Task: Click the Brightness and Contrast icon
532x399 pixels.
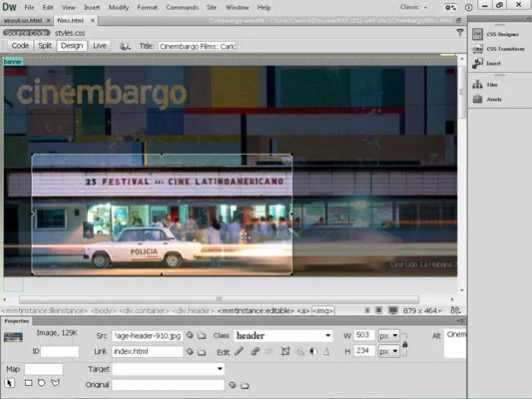Action: coord(312,351)
